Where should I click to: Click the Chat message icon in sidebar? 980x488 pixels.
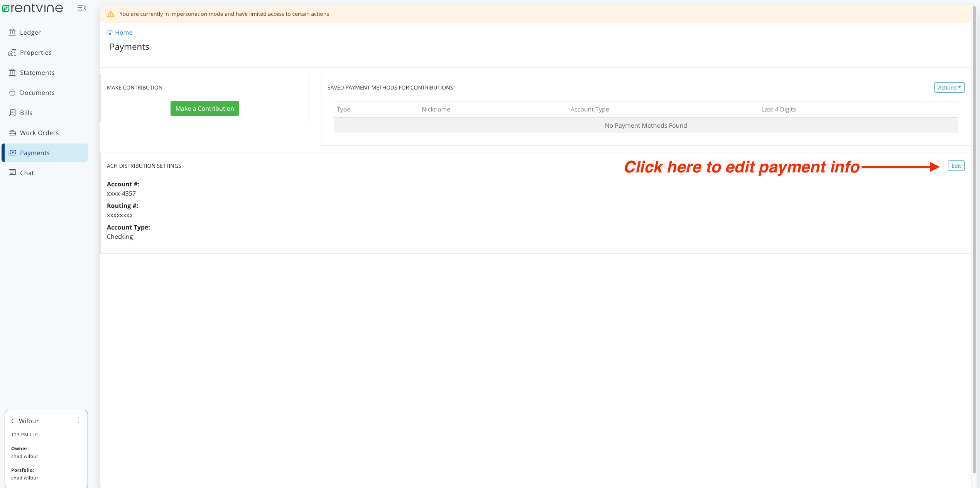point(12,172)
